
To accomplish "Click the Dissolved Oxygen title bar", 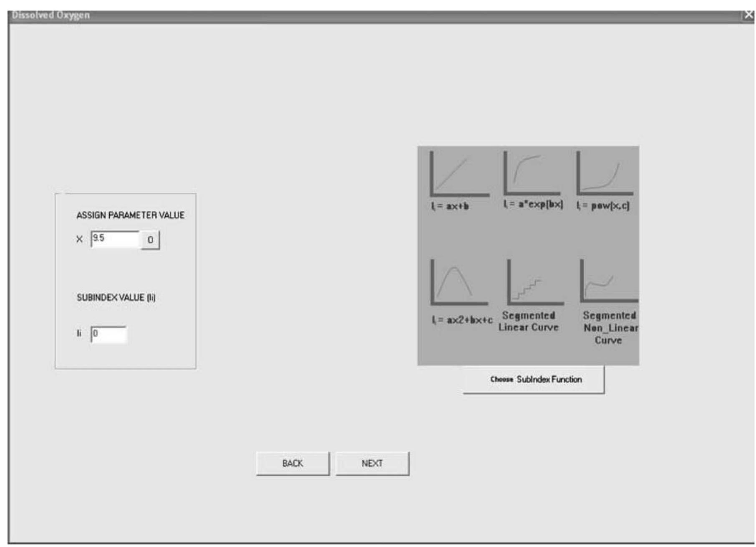I will 375,15.
